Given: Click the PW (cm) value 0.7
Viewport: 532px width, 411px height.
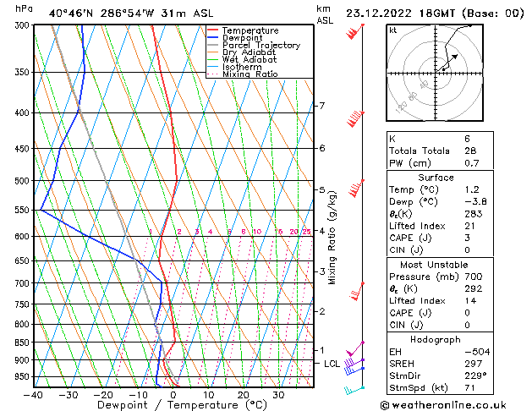Looking at the screenshot, I should click(472, 163).
